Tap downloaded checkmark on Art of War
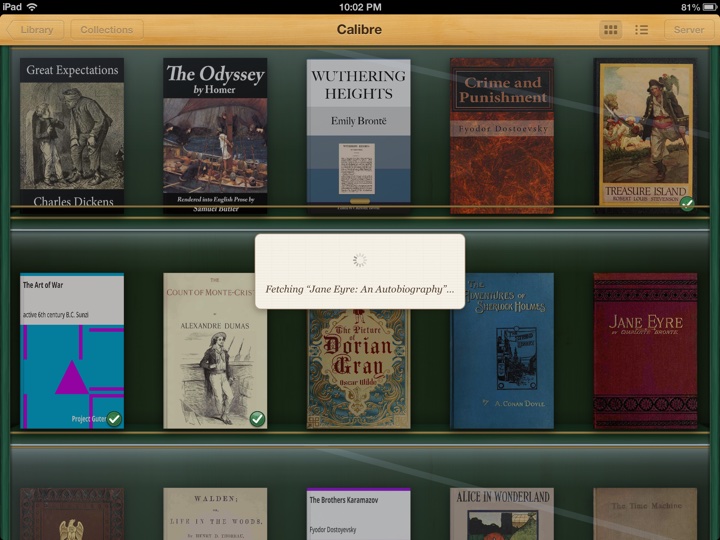Image resolution: width=720 pixels, height=540 pixels. point(114,418)
